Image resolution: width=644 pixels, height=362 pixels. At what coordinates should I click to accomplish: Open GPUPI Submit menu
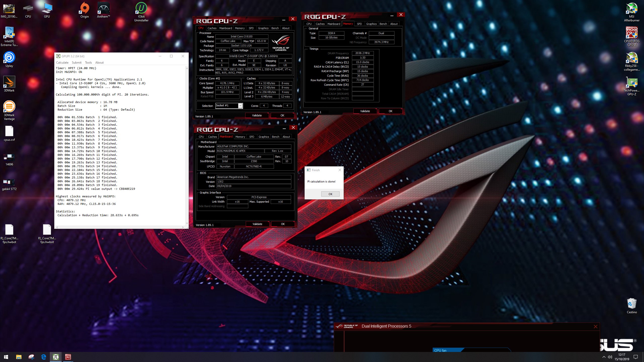76,63
